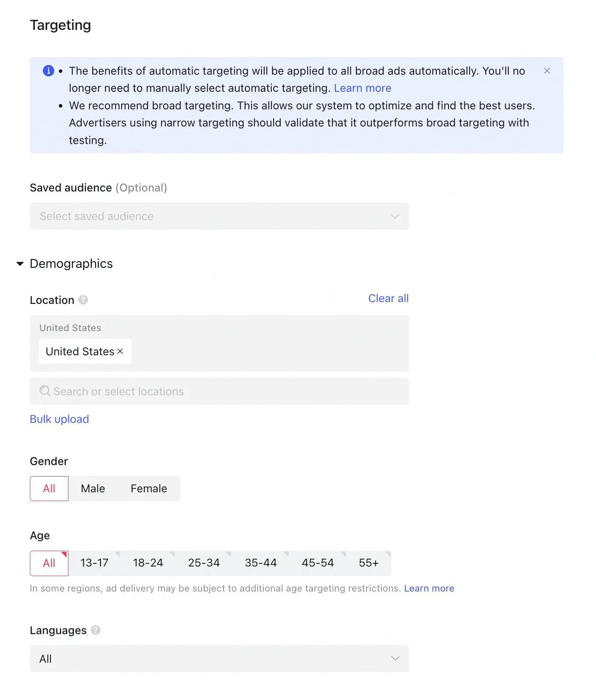
Task: Collapse the Demographics section
Action: coord(20,263)
